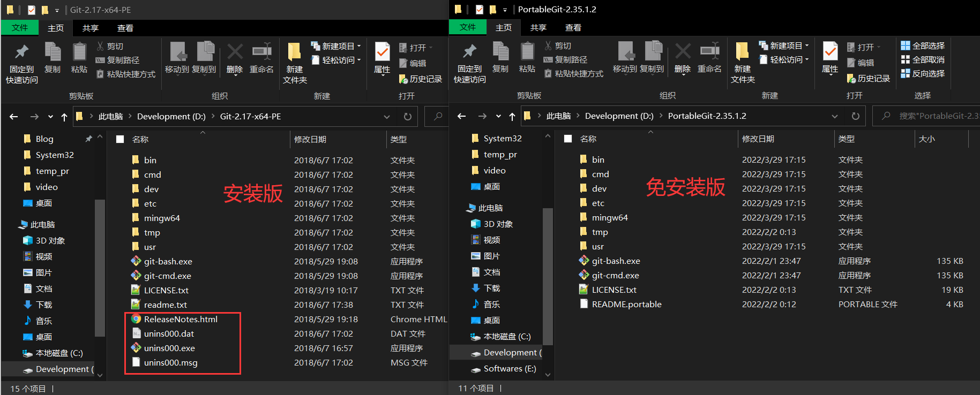Open 共享 tab in PortableGit window
980x395 pixels.
538,27
